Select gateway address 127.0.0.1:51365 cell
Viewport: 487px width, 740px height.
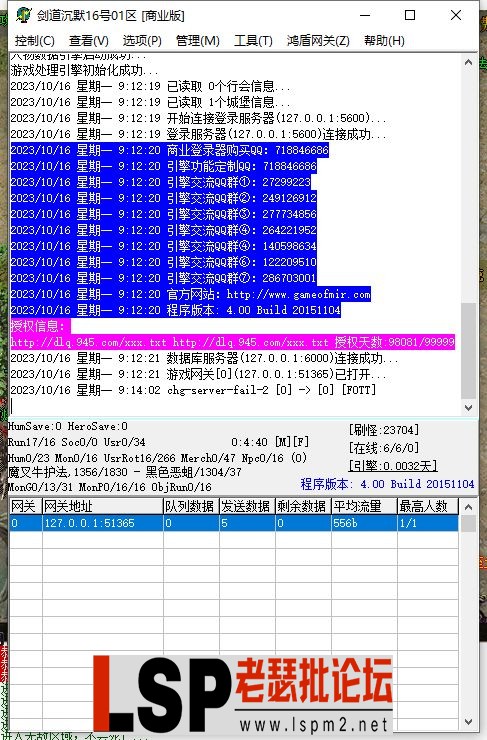pyautogui.click(x=102, y=523)
